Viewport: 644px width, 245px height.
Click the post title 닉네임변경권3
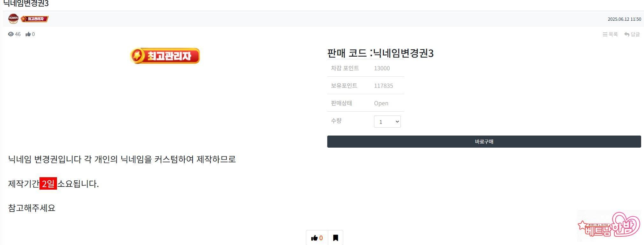pos(25,4)
